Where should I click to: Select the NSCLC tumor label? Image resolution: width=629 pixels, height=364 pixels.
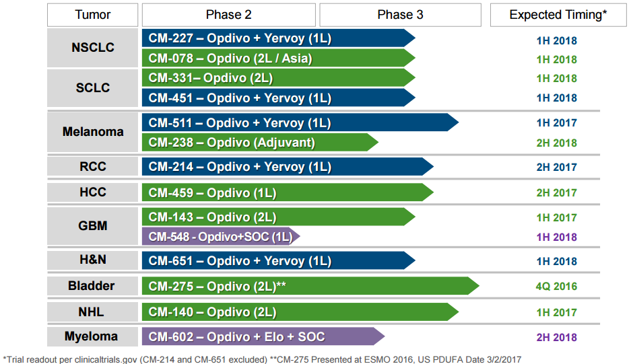(x=93, y=48)
